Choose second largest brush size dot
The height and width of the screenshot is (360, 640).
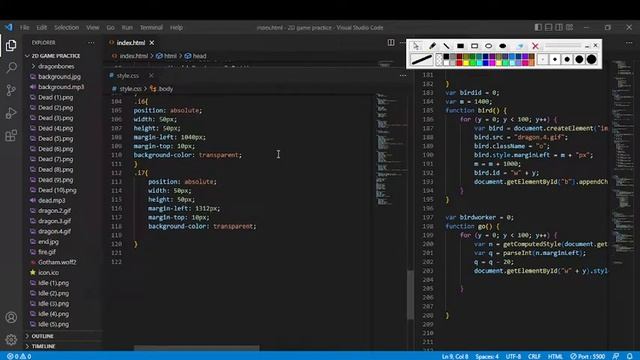coord(579,59)
